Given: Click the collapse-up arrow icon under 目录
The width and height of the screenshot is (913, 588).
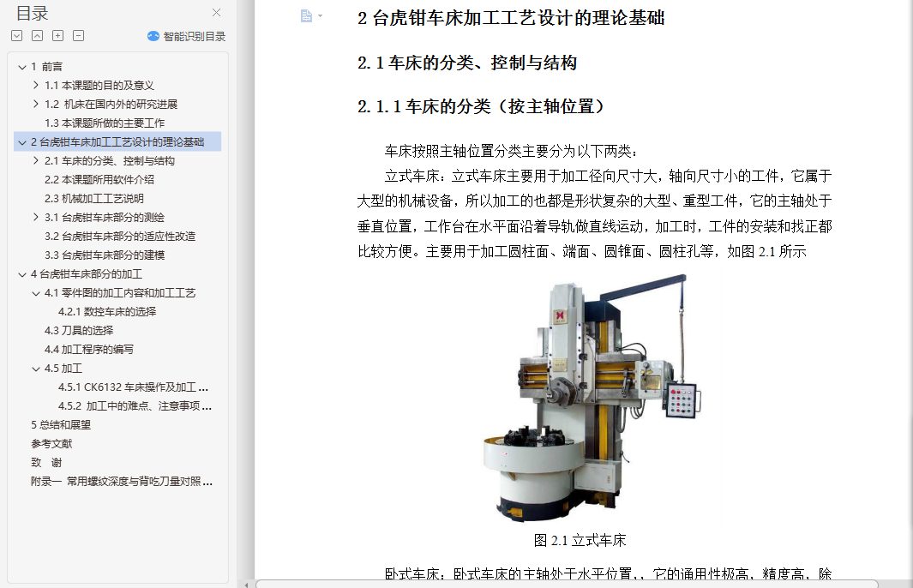Looking at the screenshot, I should click(37, 36).
